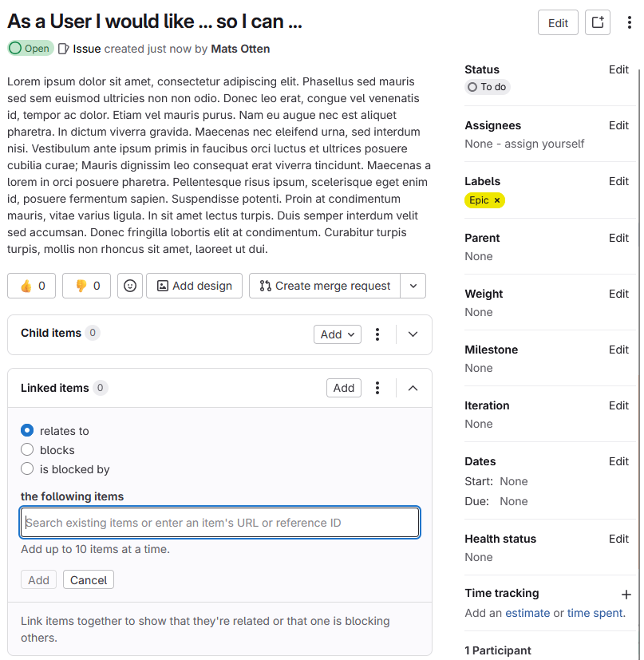Click the Add design button
This screenshot has height=660, width=644.
[x=194, y=286]
